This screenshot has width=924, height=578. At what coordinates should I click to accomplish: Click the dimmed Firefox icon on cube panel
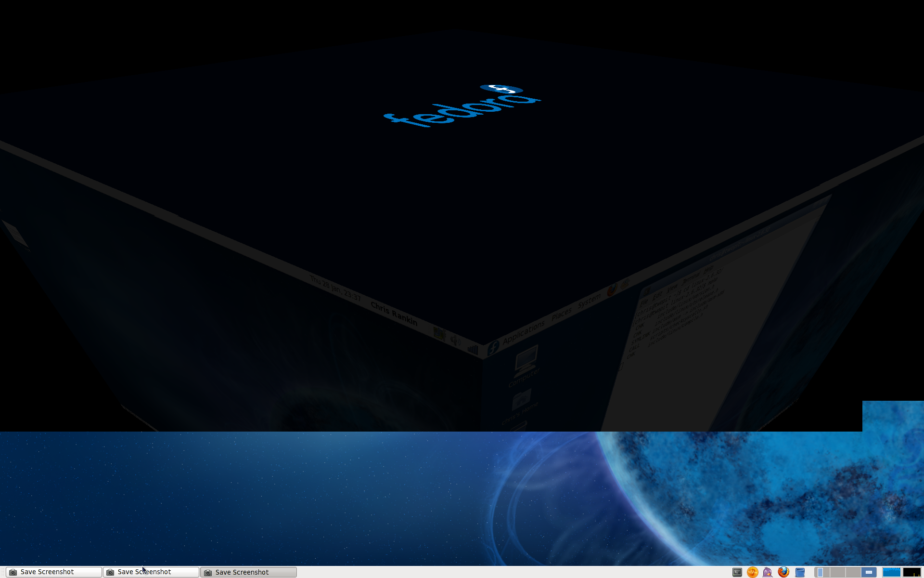pyautogui.click(x=612, y=290)
